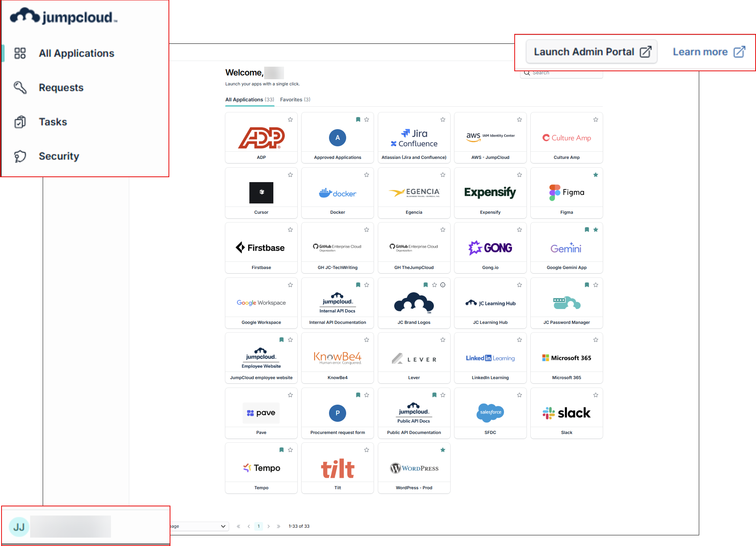Click Launch Admin Portal button
This screenshot has height=546, width=756.
click(x=592, y=52)
